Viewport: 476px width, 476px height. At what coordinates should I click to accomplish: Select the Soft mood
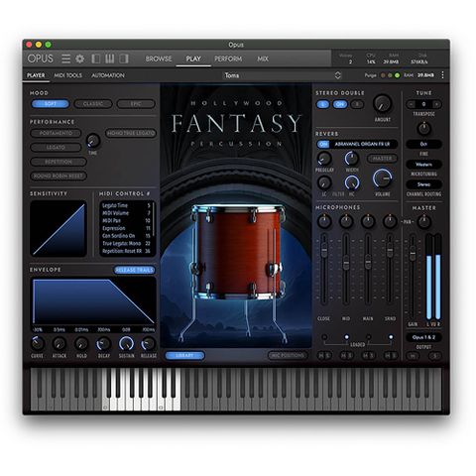51,104
